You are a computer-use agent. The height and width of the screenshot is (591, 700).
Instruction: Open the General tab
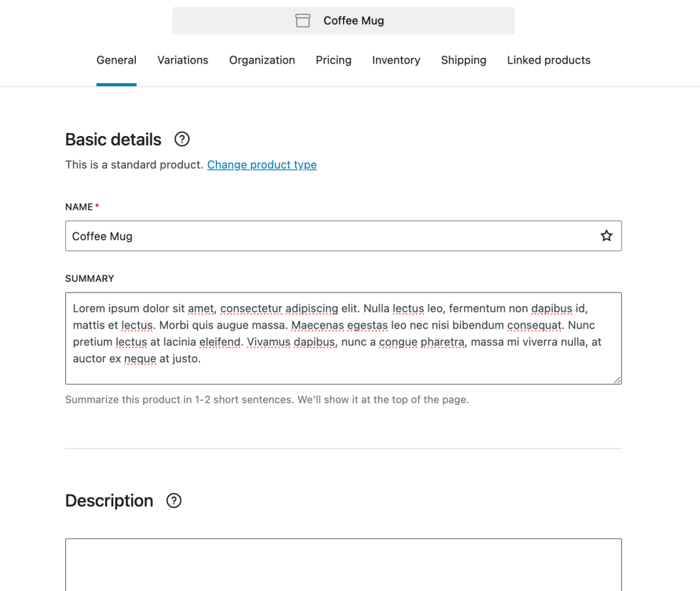[117, 60]
